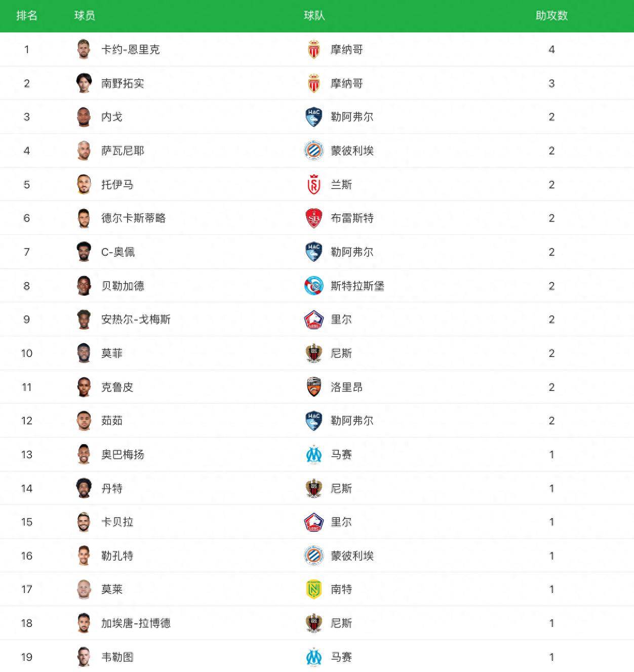Click the Le Havre badge in 内戈's row
634x672 pixels.
[314, 117]
